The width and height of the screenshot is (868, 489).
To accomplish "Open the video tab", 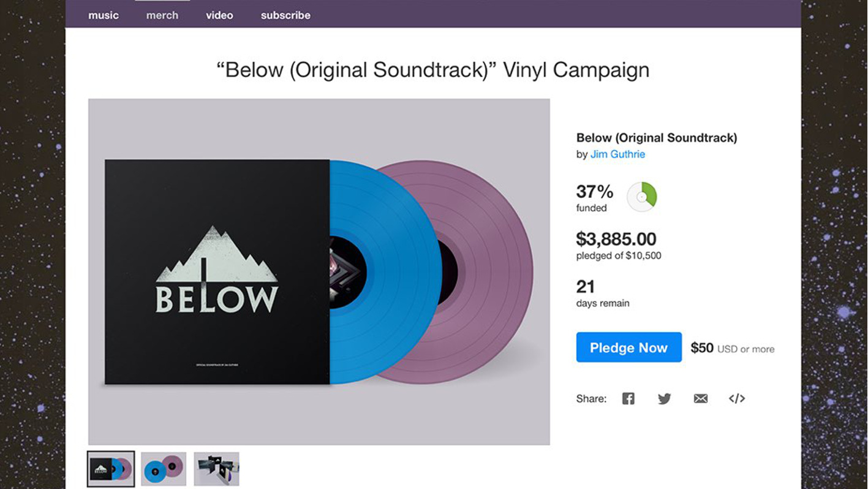I will pyautogui.click(x=219, y=15).
